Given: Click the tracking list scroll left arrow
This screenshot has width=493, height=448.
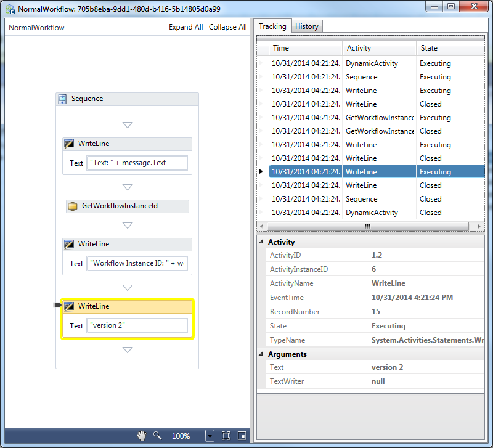Looking at the screenshot, I should point(261,226).
